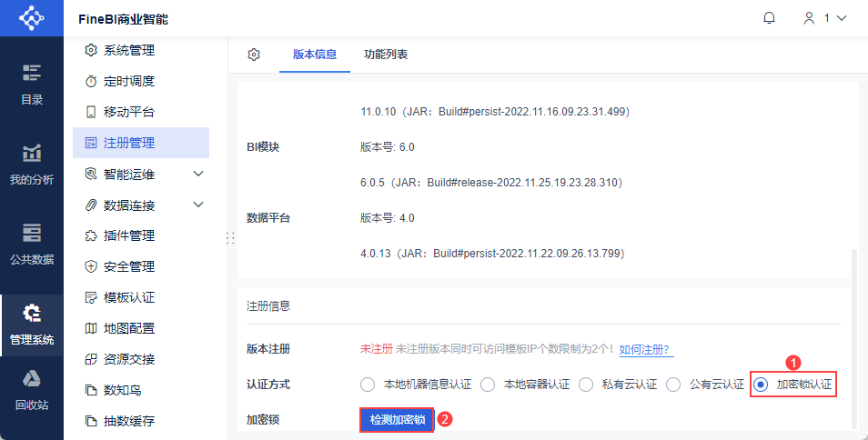Click version text 6.0.5 JAR build
Screen dimensions: 868x440
(x=491, y=183)
